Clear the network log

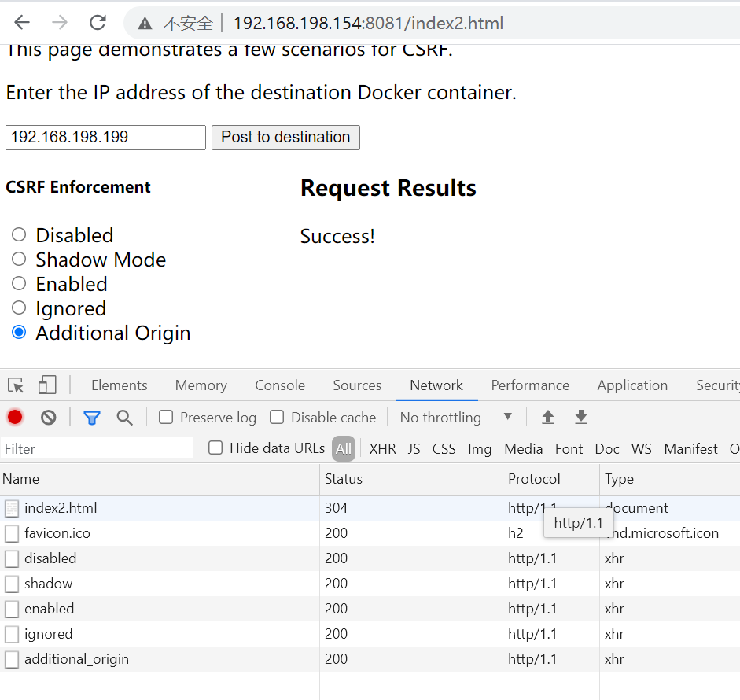coord(49,417)
